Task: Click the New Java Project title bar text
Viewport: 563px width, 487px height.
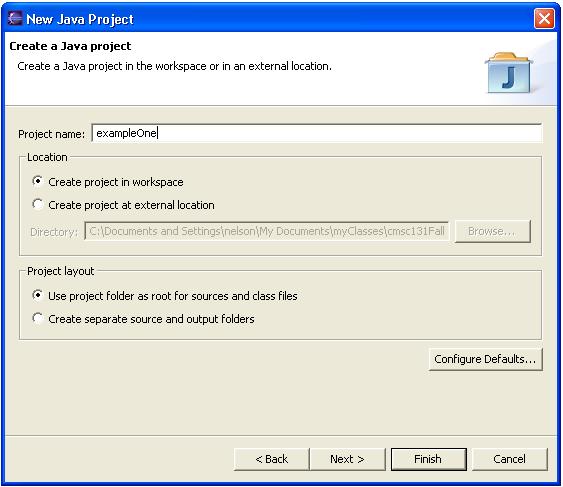Action: 80,19
